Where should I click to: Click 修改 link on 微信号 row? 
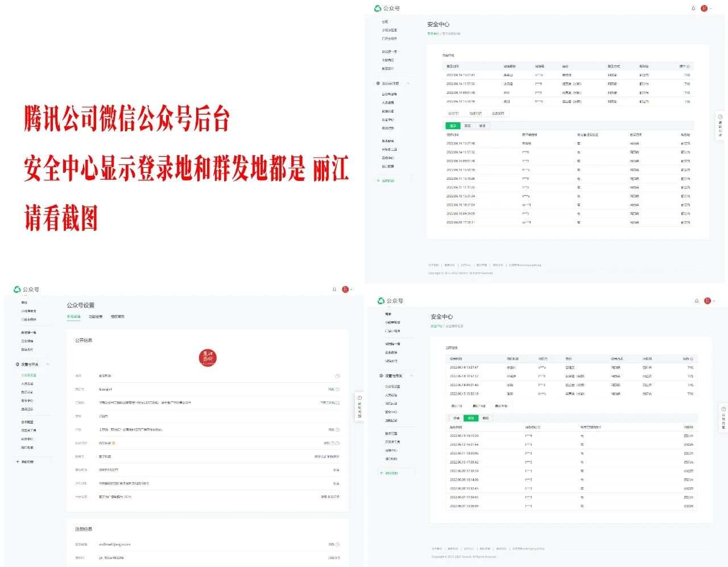click(x=332, y=390)
